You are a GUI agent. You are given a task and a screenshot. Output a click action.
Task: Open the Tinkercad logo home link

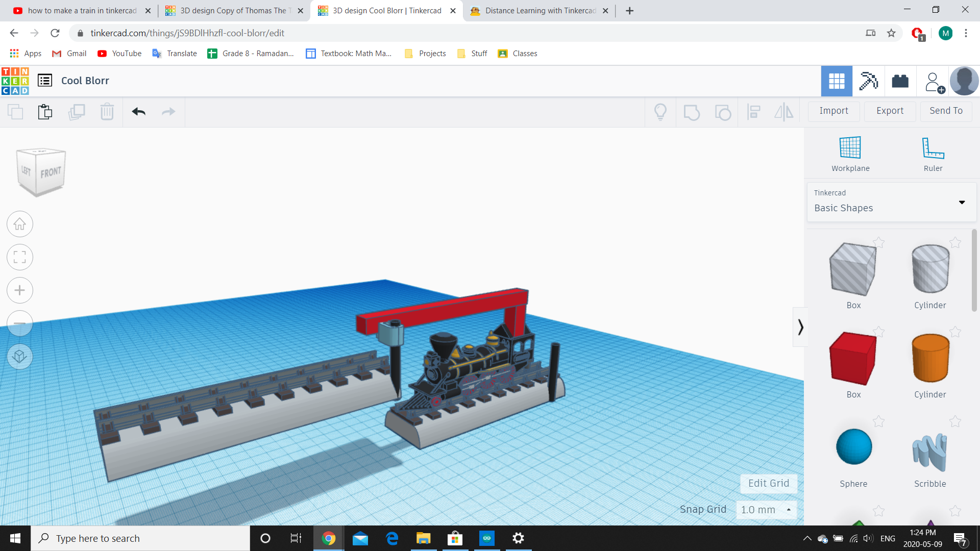pyautogui.click(x=15, y=81)
